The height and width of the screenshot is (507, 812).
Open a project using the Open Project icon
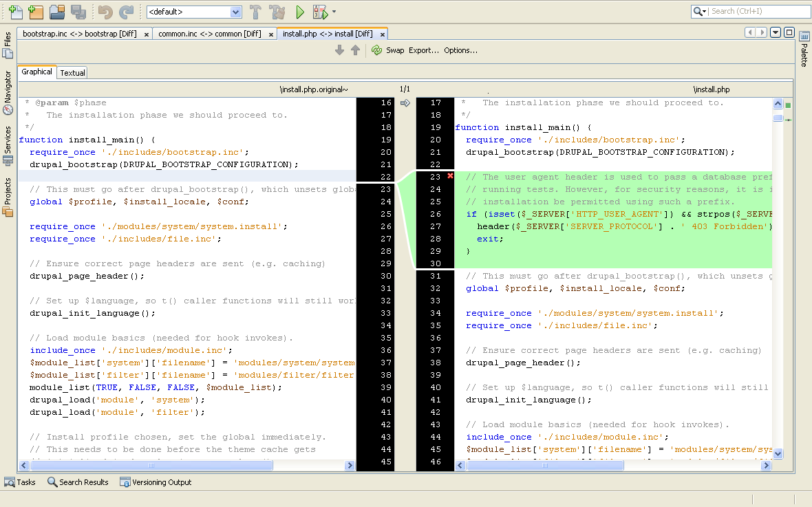pos(56,12)
